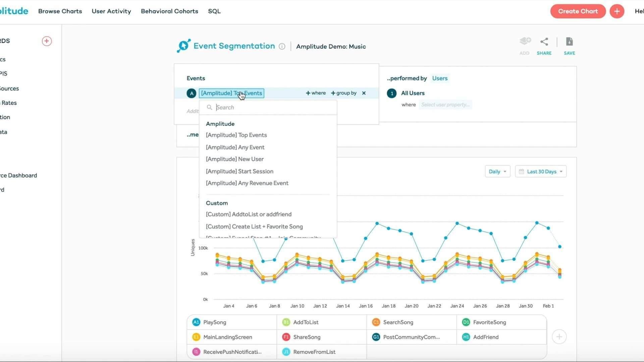Open the sidebar Dashboard link ending 'rce Dashboard'
The image size is (644, 362).
point(18,175)
